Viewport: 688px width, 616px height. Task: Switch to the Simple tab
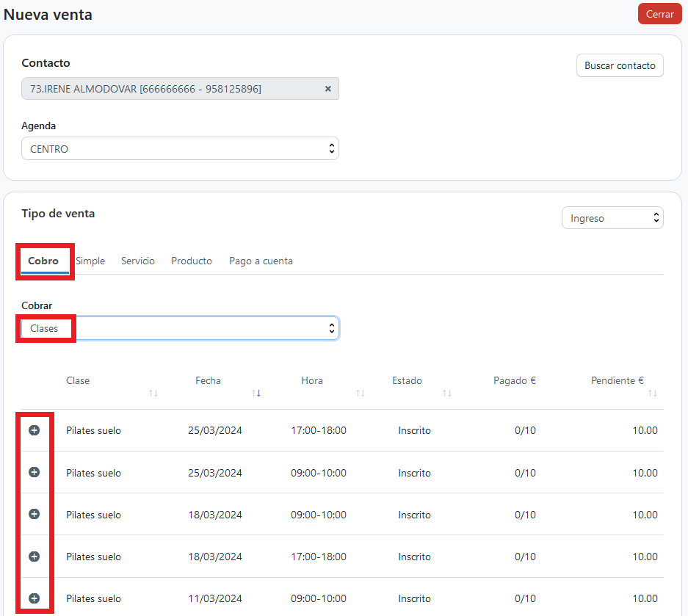tap(90, 261)
